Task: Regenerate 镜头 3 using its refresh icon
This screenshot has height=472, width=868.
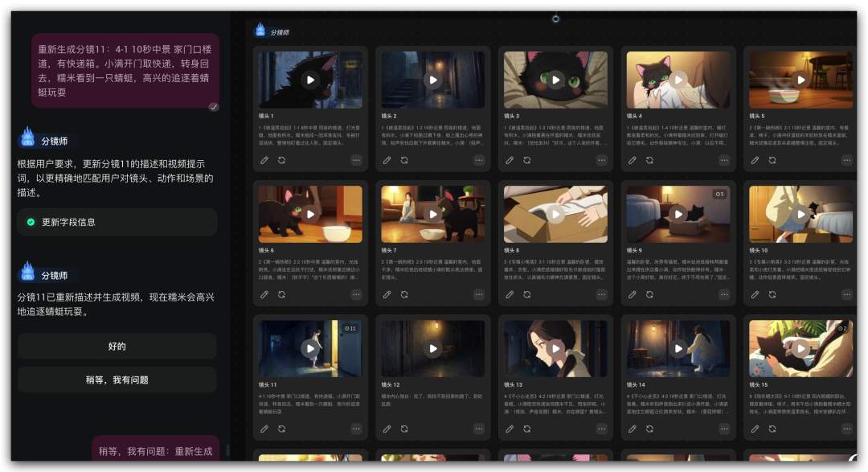Action: point(527,160)
